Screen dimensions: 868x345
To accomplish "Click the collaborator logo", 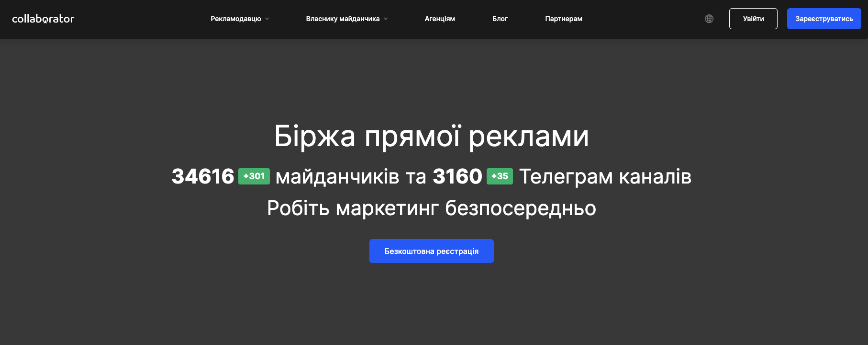I will click(43, 19).
